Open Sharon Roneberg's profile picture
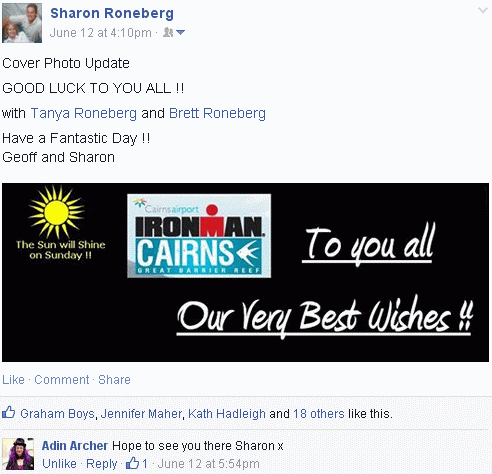Image resolution: width=492 pixels, height=474 pixels. (x=22, y=23)
